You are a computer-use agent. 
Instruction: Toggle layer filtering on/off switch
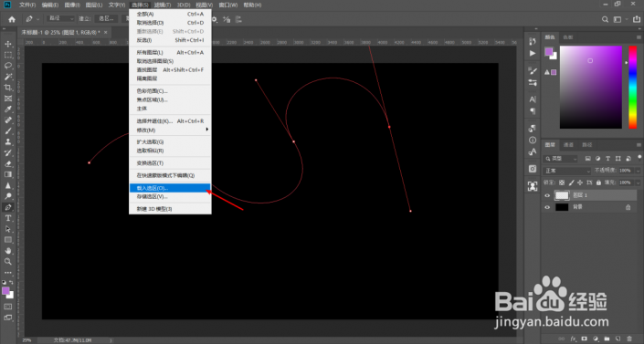pos(639,158)
